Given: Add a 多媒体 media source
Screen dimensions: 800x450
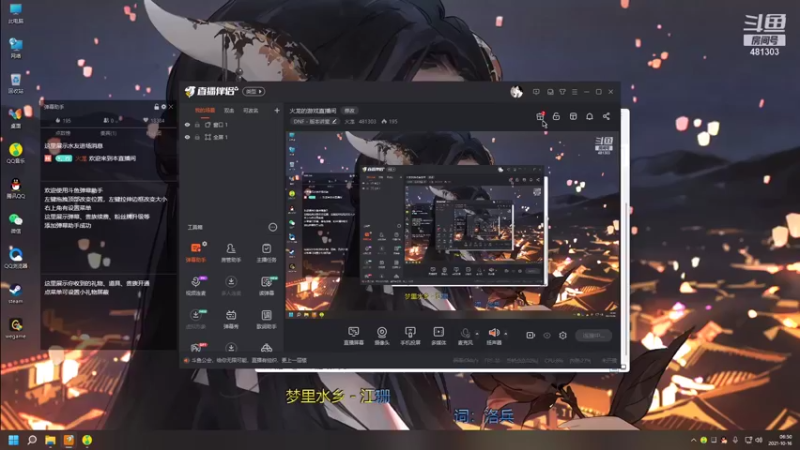Looking at the screenshot, I should pyautogui.click(x=439, y=336).
